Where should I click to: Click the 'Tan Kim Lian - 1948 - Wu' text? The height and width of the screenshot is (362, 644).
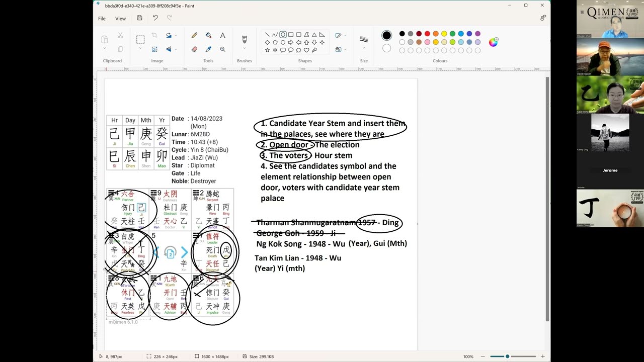(x=298, y=257)
